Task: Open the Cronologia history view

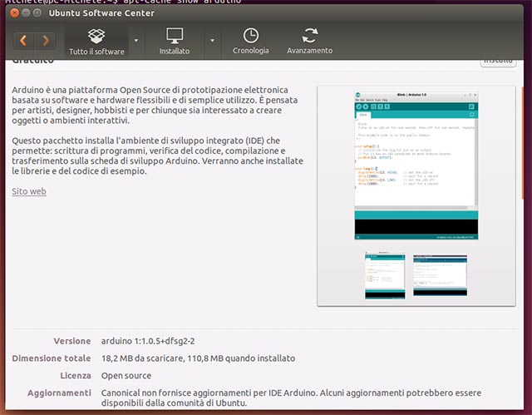Action: click(x=251, y=42)
